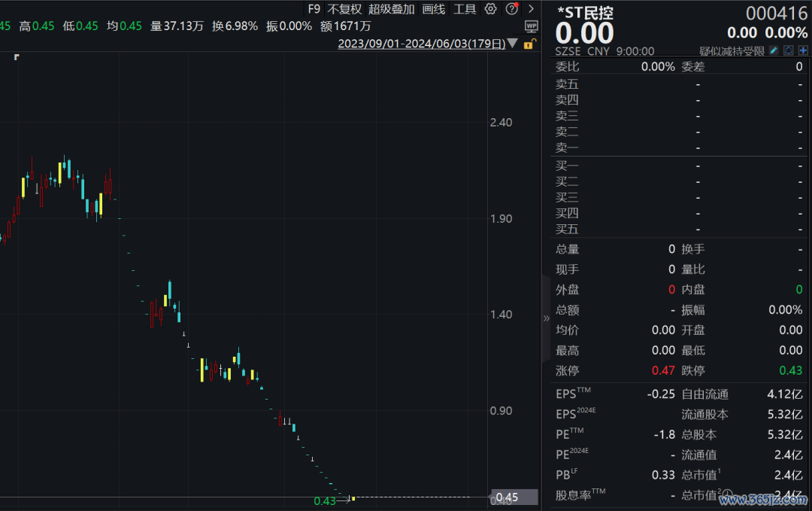The width and height of the screenshot is (812, 511).
Task: Open the 画线 drawing menu
Action: (x=433, y=9)
